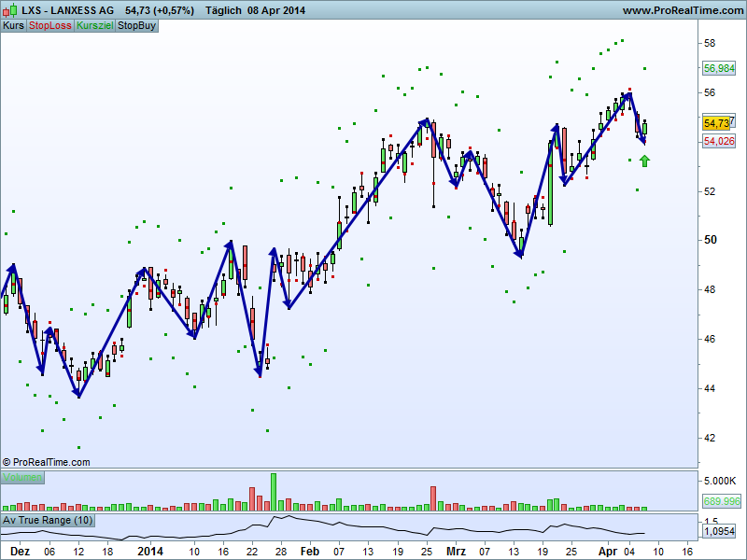This screenshot has width=747, height=560.
Task: Click the 08 Apr 2014 date label
Action: (276, 10)
